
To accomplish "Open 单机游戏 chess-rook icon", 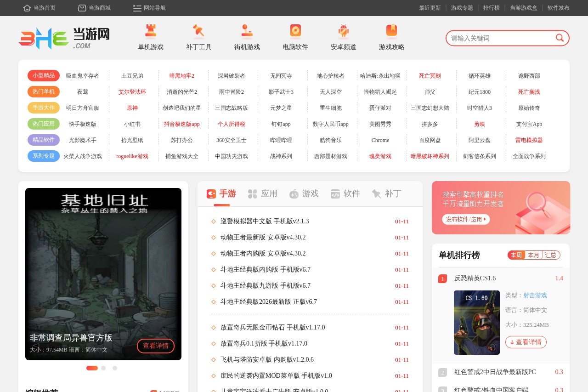I will [x=151, y=30].
